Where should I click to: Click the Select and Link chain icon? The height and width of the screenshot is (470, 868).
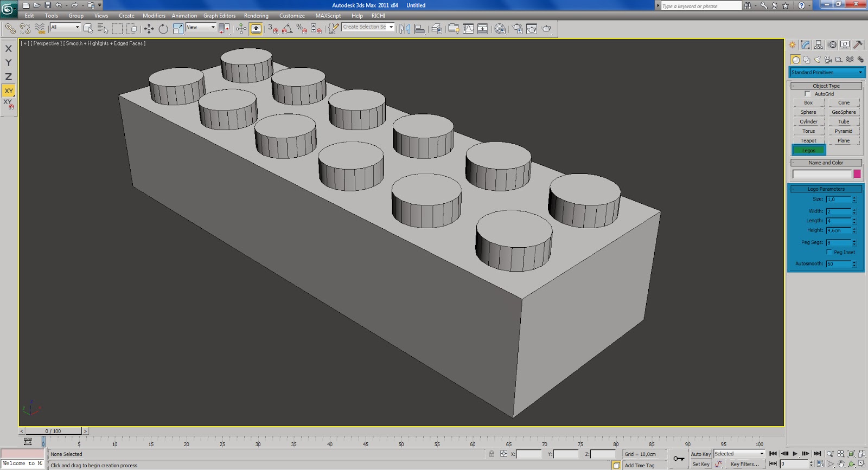(x=10, y=29)
